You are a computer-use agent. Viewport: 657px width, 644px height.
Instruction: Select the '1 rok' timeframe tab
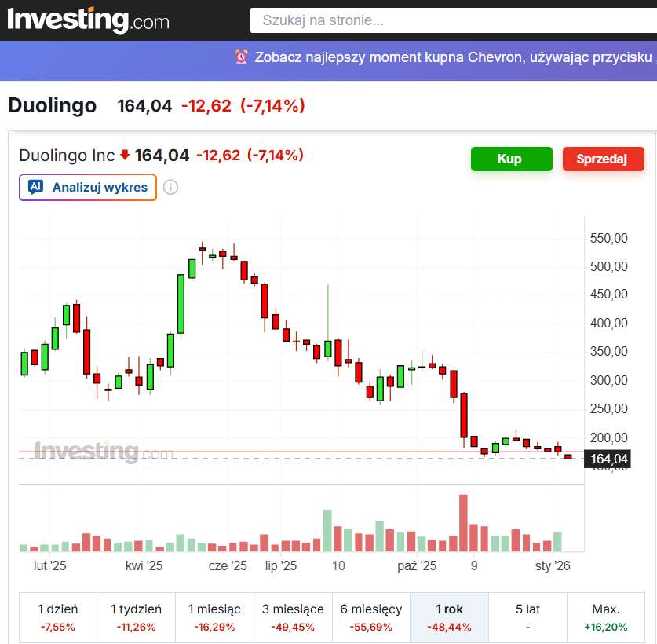pos(449,617)
